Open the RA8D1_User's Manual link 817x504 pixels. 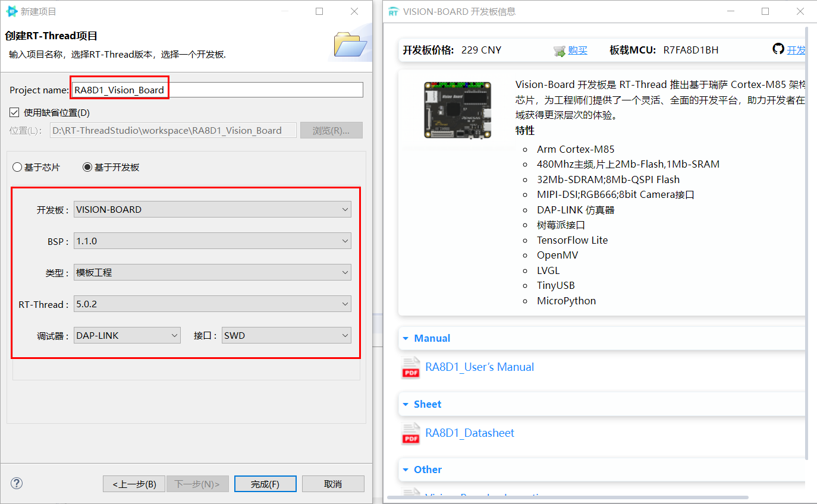click(x=479, y=367)
